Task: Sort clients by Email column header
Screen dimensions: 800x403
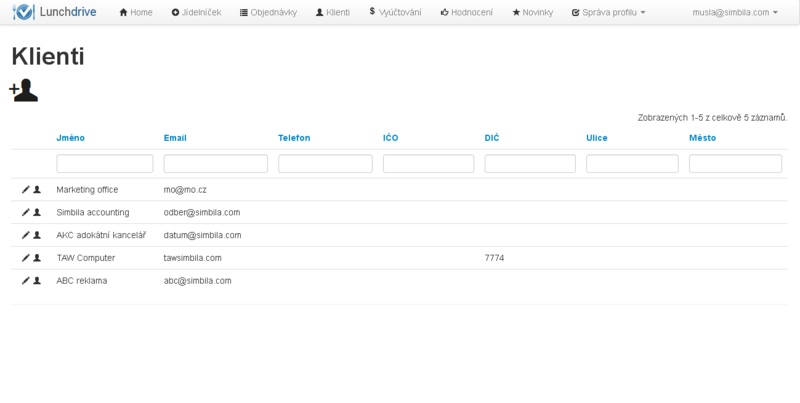Action: (x=175, y=138)
